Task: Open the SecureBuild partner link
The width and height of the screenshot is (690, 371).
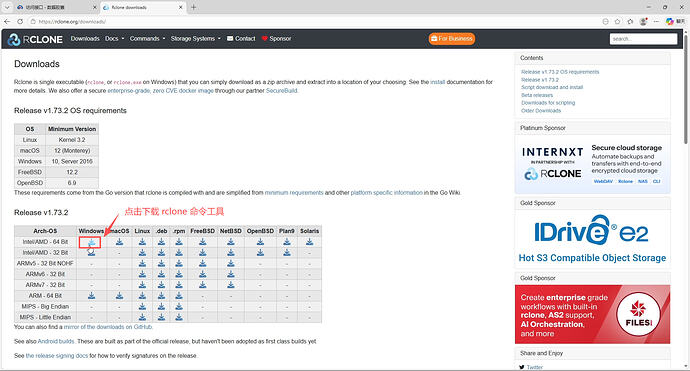Action: (282, 91)
